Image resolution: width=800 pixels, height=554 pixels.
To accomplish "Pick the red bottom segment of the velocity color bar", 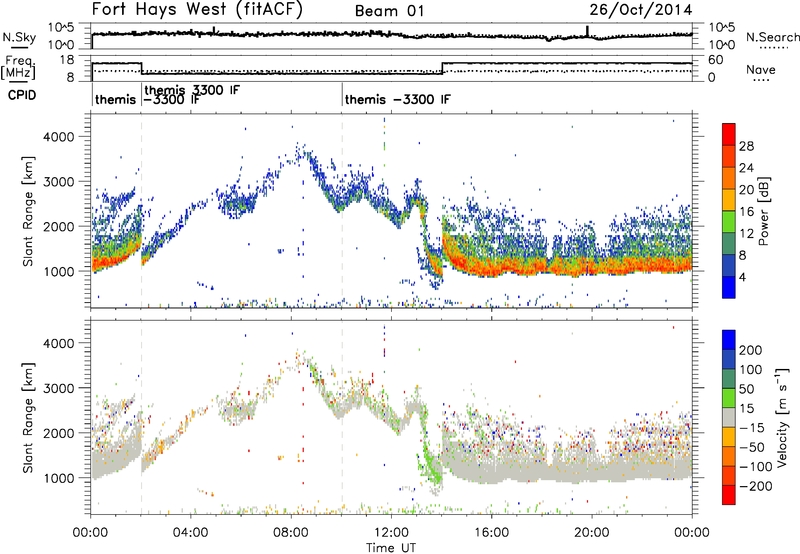I will (x=729, y=495).
